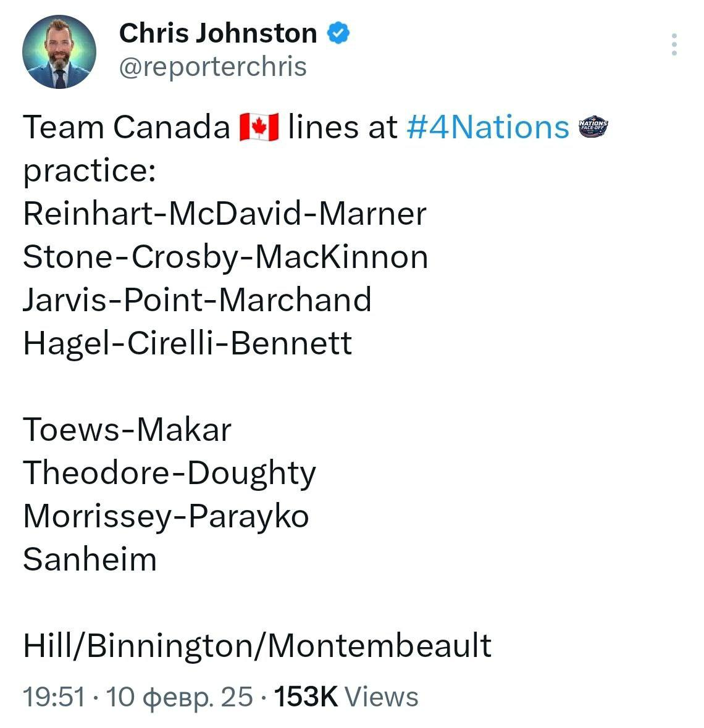Click the Theodore-Doughty pairing text
This screenshot has height=728, width=704.
pyautogui.click(x=169, y=473)
